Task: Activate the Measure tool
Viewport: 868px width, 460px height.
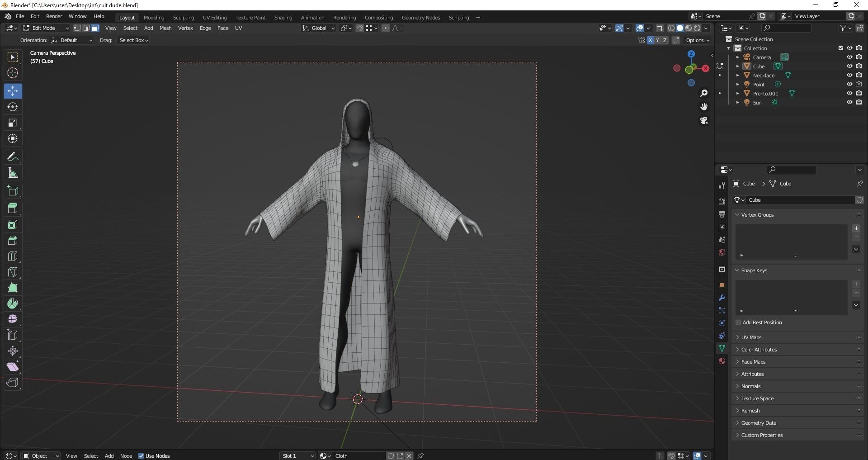Action: point(13,172)
